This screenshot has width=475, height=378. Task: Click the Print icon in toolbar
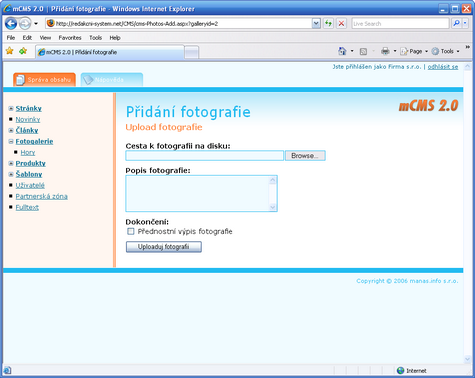(385, 51)
